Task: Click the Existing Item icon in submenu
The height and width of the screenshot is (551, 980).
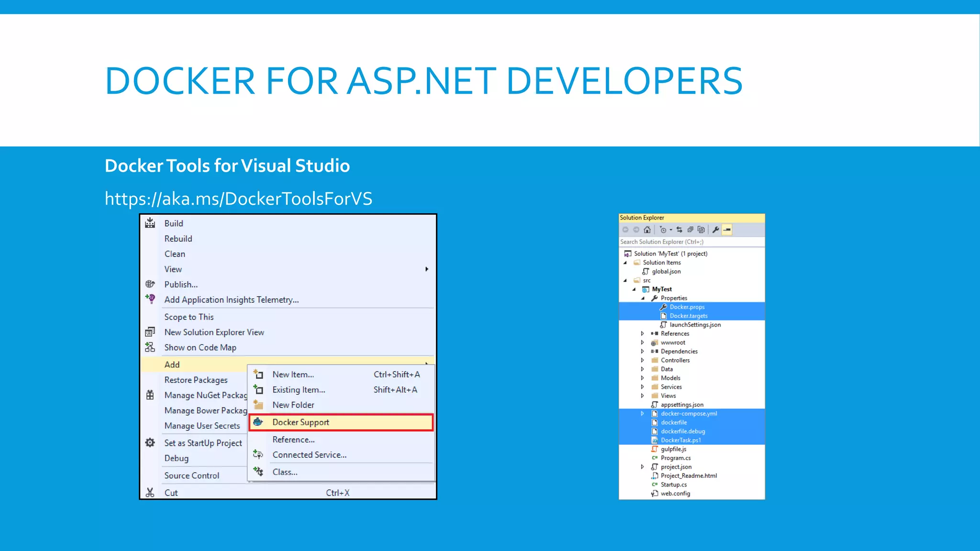Action: tap(258, 389)
